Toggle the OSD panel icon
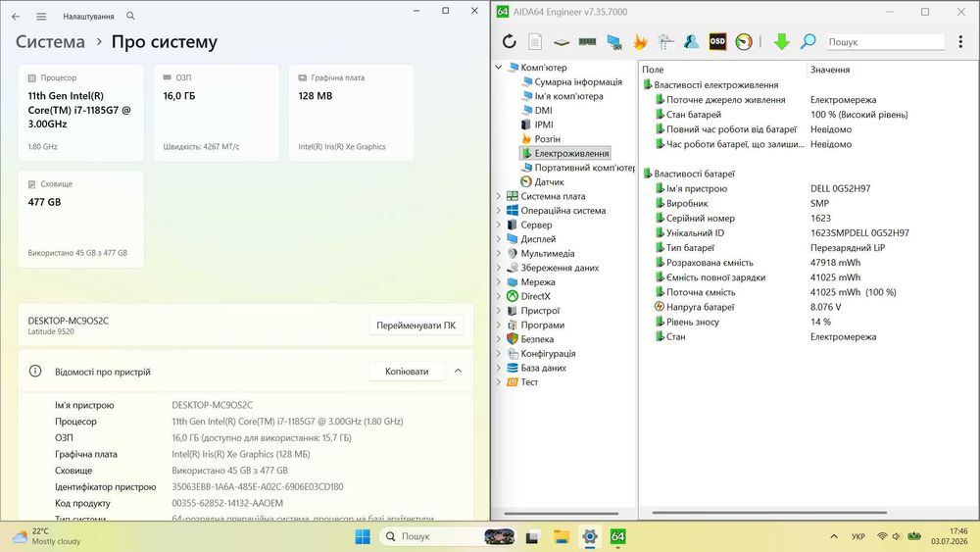Viewport: 980px width, 552px height. 717,42
